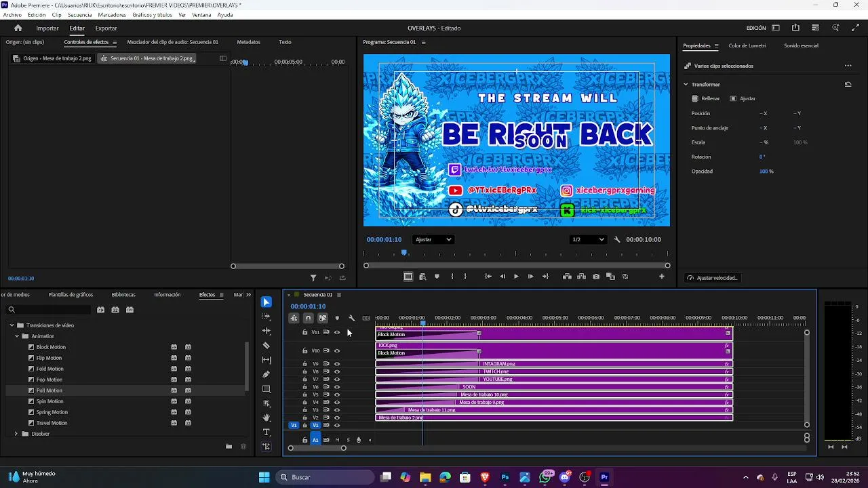Viewport: 868px width, 488px height.
Task: Show more panel tabs chevron
Action: (x=248, y=295)
